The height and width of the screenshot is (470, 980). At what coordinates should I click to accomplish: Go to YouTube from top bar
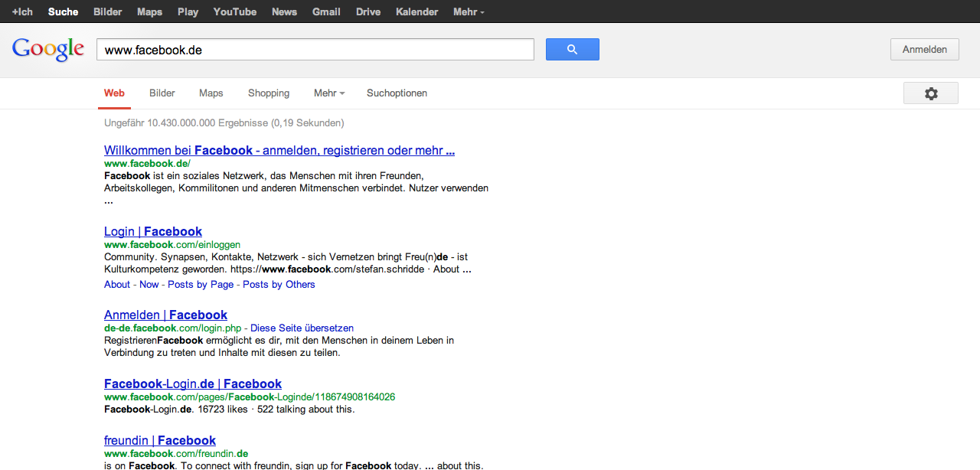235,11
